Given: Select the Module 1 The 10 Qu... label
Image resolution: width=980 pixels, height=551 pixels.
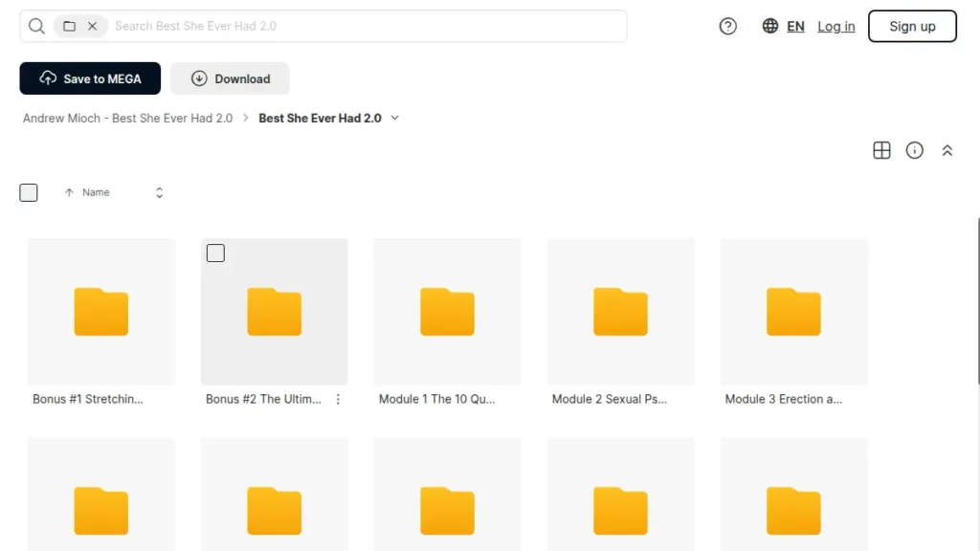Looking at the screenshot, I should [436, 399].
